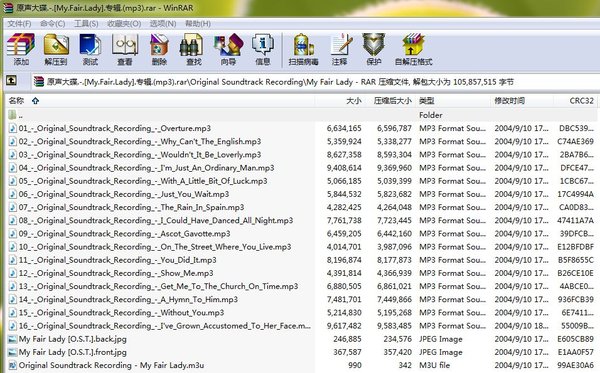This screenshot has height=373, width=600.
Task: Open the 收藏夹(O) menu
Action: point(124,24)
